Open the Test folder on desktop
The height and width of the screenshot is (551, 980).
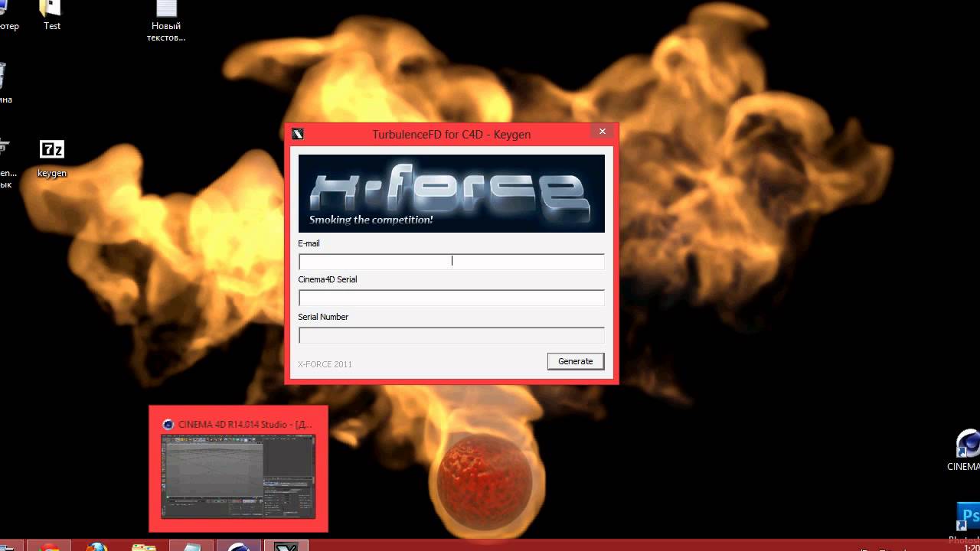coord(51,15)
